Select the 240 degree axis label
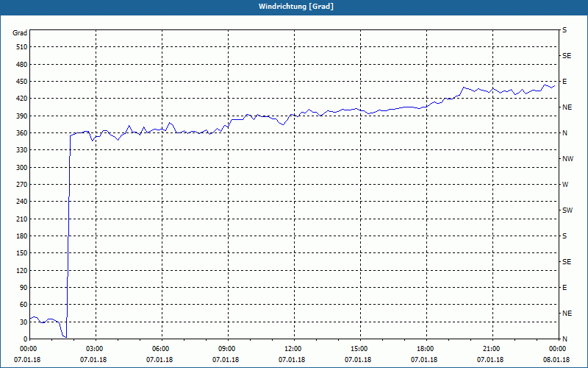The width and height of the screenshot is (588, 368). click(22, 202)
